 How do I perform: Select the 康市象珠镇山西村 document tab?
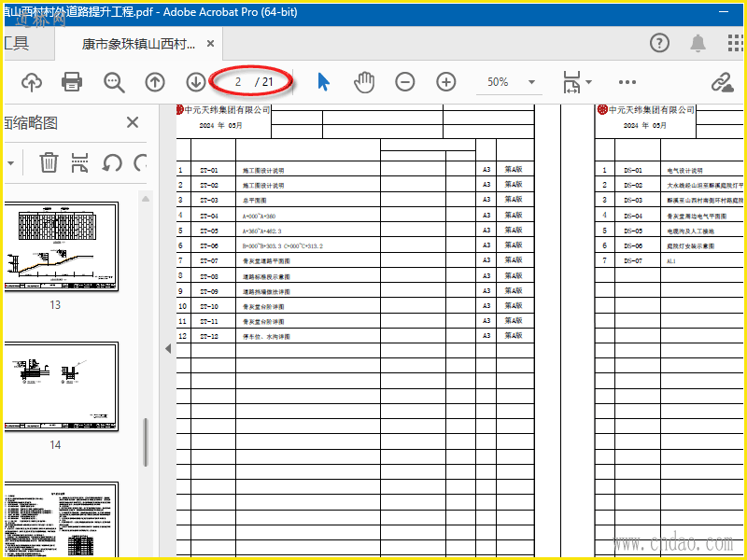click(x=138, y=44)
